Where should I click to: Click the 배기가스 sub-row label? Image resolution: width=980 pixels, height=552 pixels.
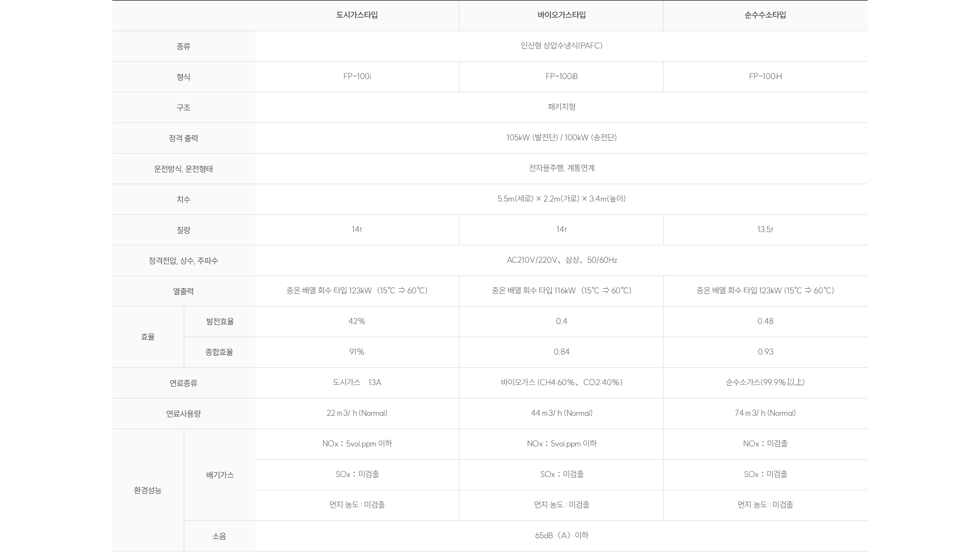(x=219, y=475)
